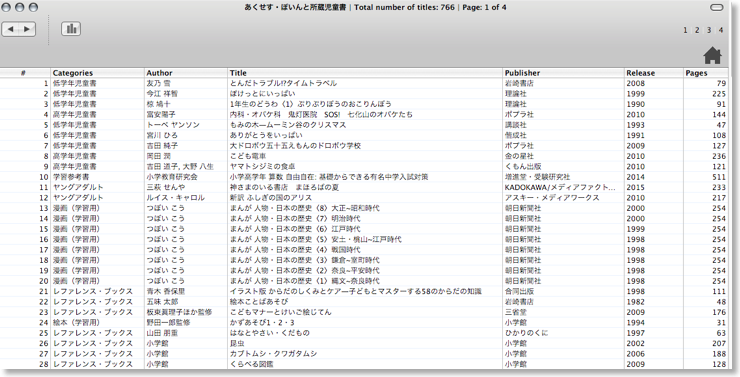Click publisher 講談社
This screenshot has height=377, width=740.
click(x=516, y=125)
